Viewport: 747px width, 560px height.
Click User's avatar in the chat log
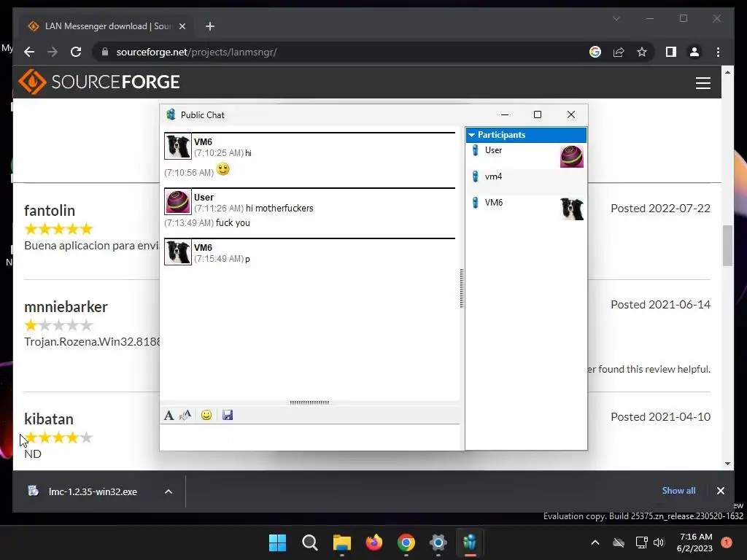[178, 201]
